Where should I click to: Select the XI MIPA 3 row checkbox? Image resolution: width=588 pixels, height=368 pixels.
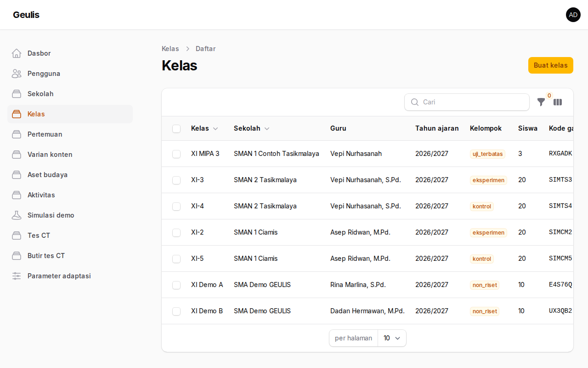[x=176, y=154]
